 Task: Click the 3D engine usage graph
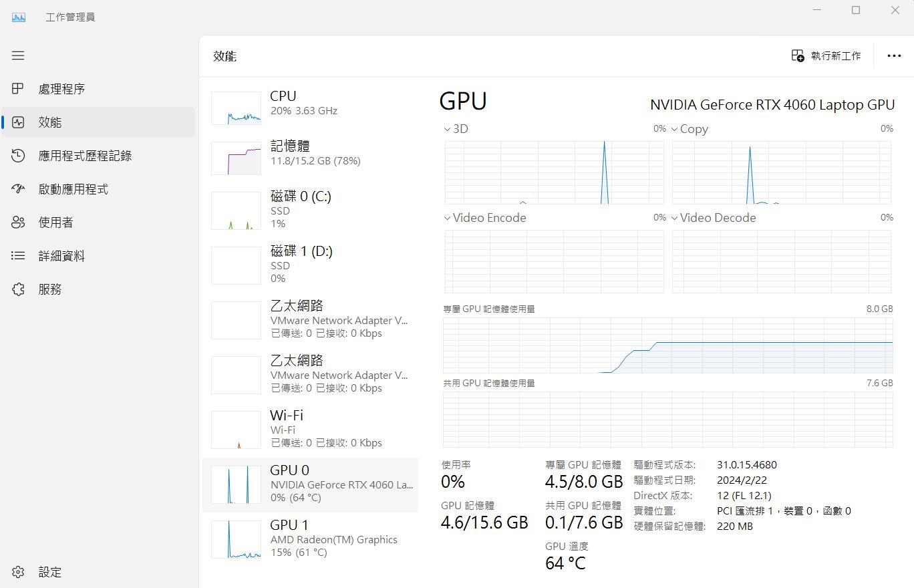(555, 172)
